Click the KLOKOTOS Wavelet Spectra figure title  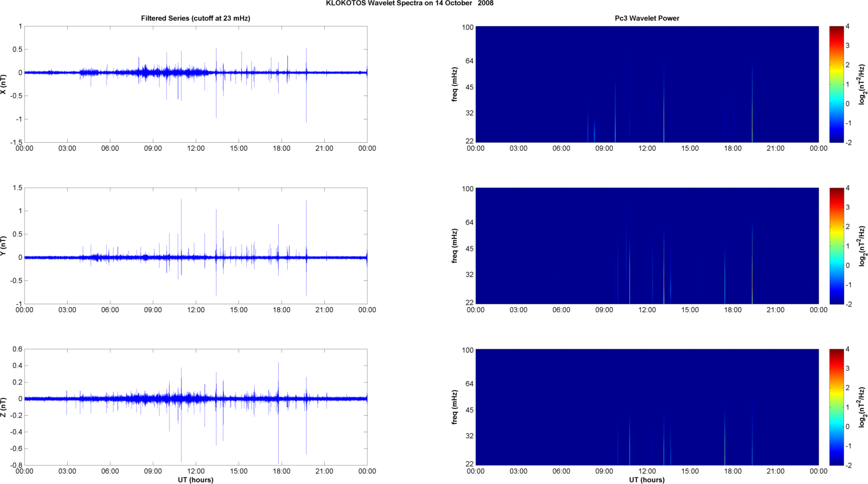click(410, 3)
